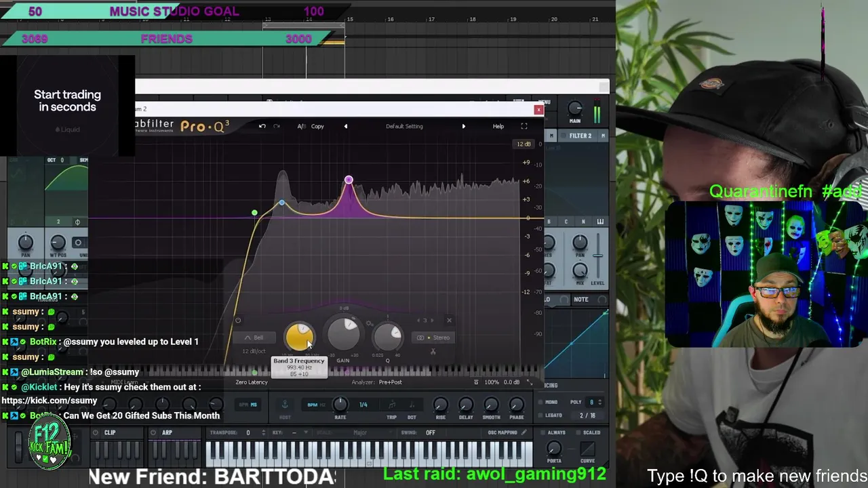Toggle BPM/HZ rate mode
This screenshot has width=868, height=488.
point(315,405)
